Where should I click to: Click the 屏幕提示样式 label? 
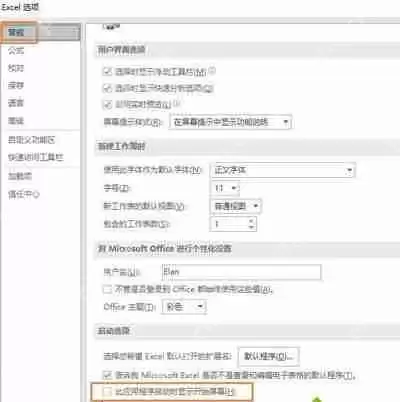point(133,122)
